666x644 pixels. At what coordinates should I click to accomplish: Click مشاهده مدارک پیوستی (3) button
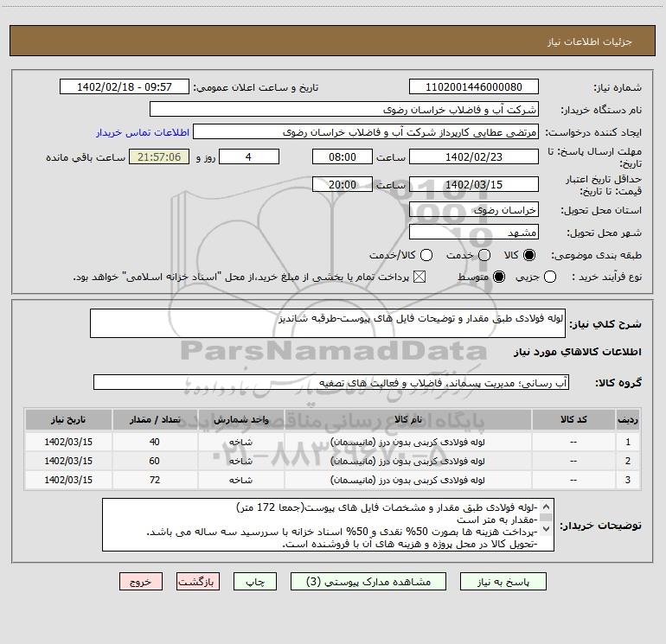coord(368,582)
